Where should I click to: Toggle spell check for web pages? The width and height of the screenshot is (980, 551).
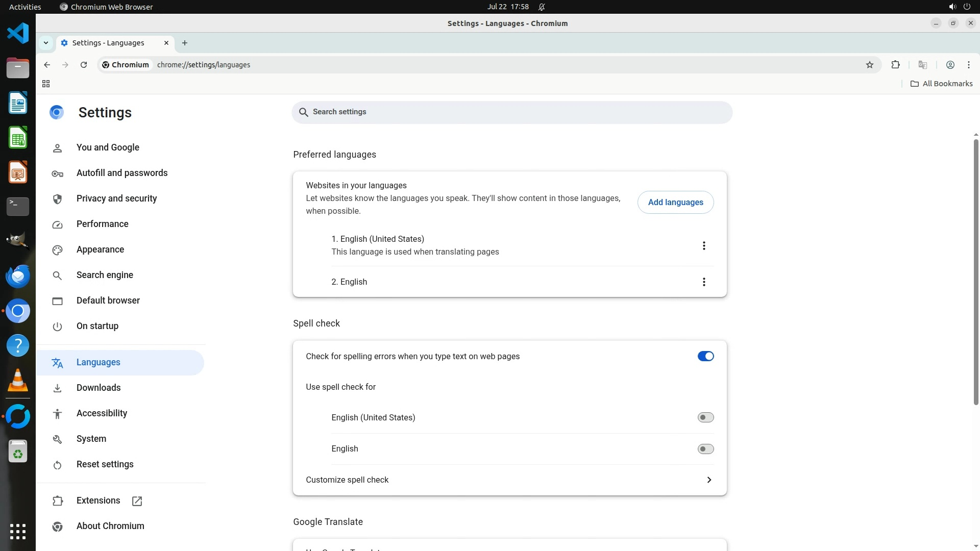(705, 356)
